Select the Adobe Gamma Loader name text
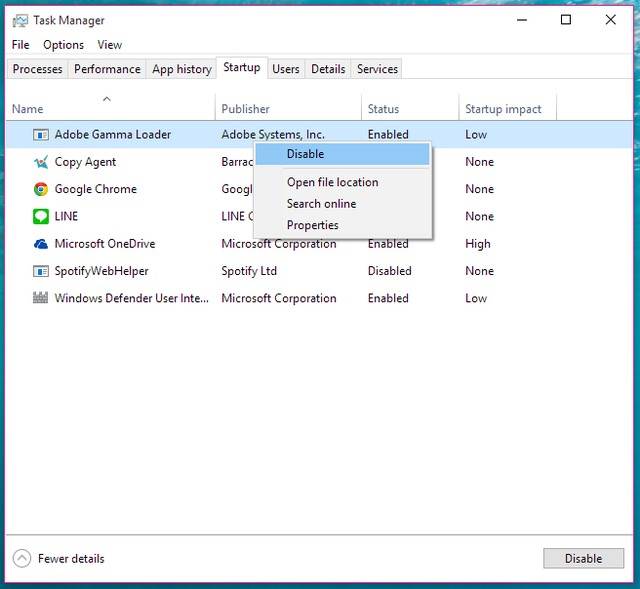This screenshot has width=640, height=589. click(x=113, y=134)
